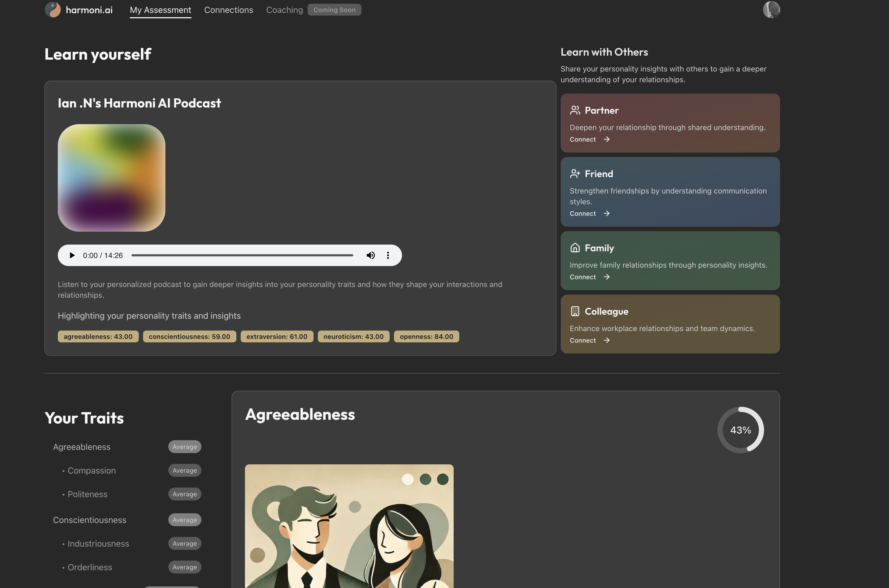
Task: Click Connect link in Friend card
Action: point(582,214)
